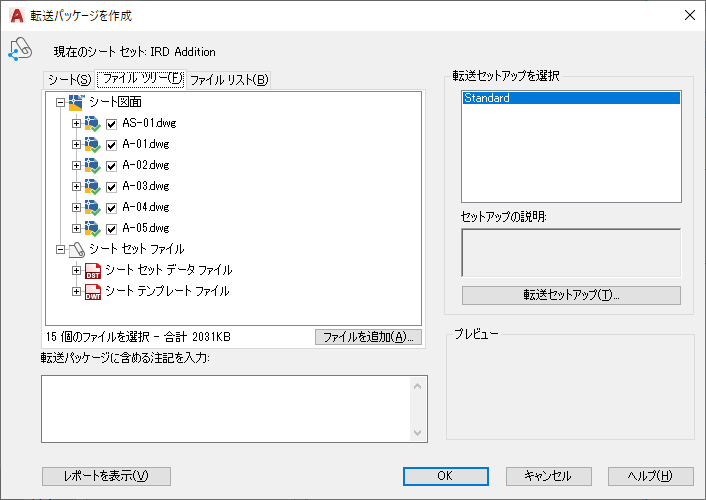Click the セットアップの説明 description box
Screen dimensions: 706x500
pos(571,253)
